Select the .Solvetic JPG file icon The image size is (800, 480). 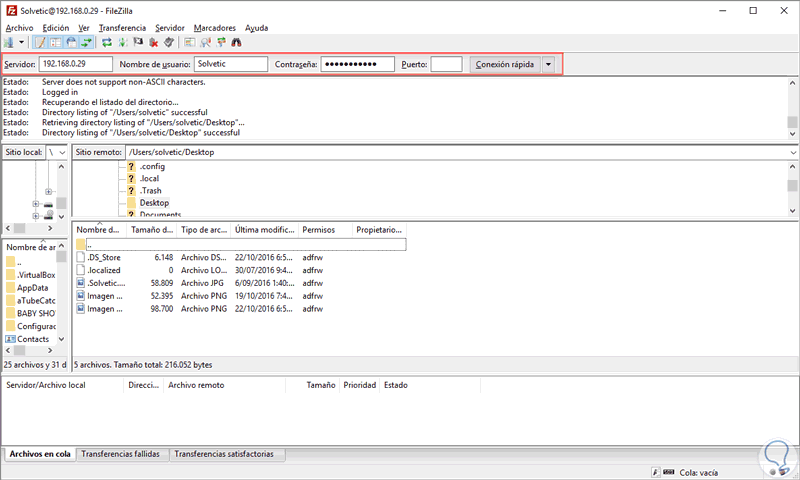(81, 283)
